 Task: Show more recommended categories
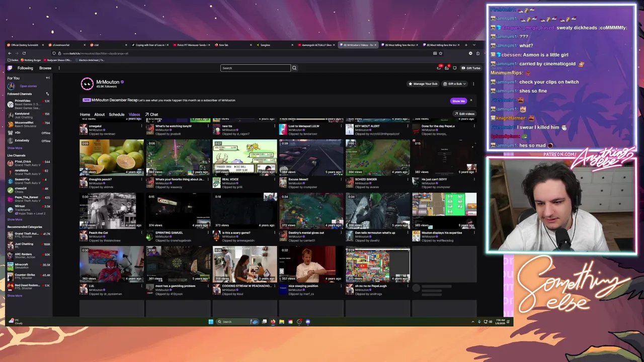pyautogui.click(x=15, y=296)
